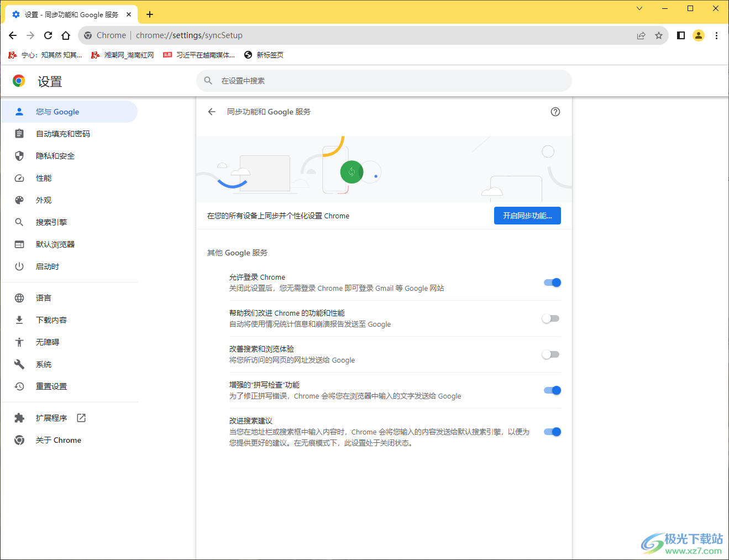Click the search magnifier in settings search
The width and height of the screenshot is (729, 560).
[208, 81]
